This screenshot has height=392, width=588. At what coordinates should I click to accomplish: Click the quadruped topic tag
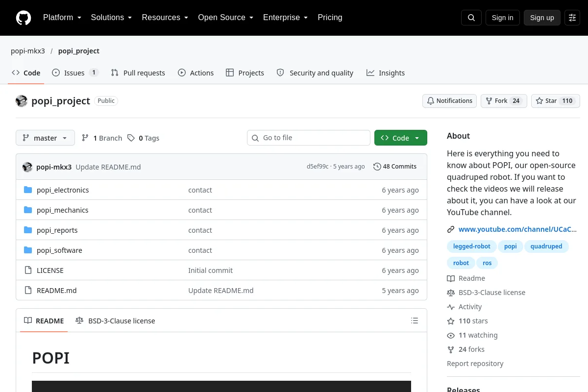coord(546,246)
